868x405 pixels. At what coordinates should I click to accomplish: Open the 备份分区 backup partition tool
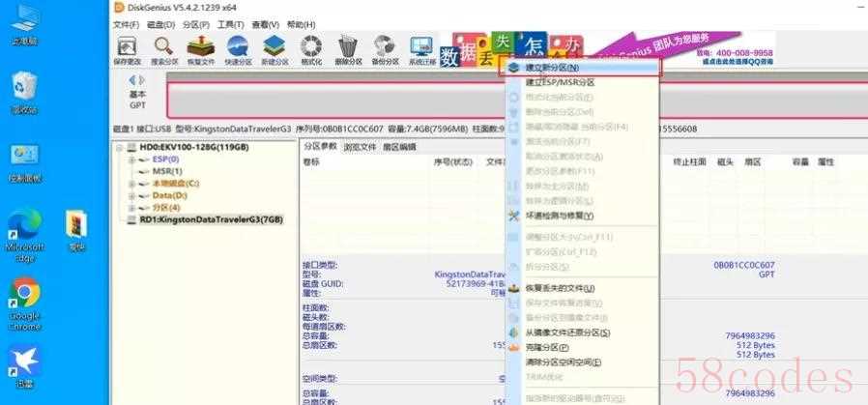coord(385,50)
